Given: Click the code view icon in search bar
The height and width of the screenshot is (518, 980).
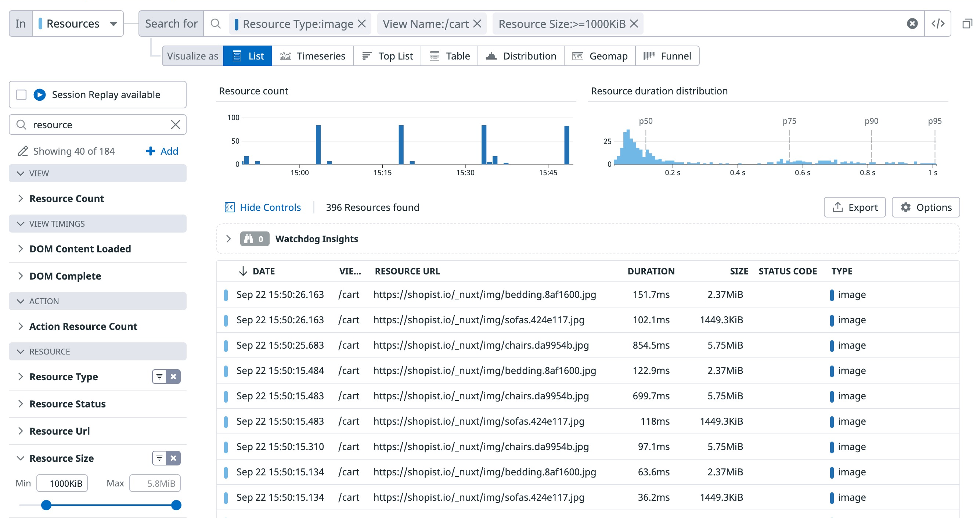Looking at the screenshot, I should 937,24.
